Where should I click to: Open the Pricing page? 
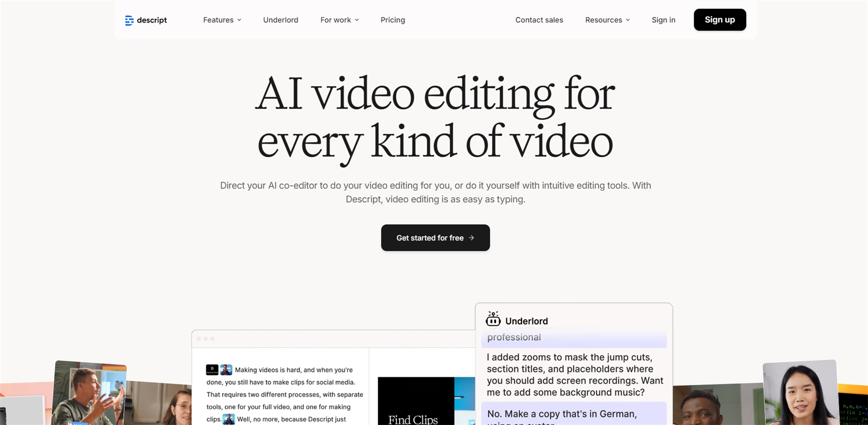point(392,20)
